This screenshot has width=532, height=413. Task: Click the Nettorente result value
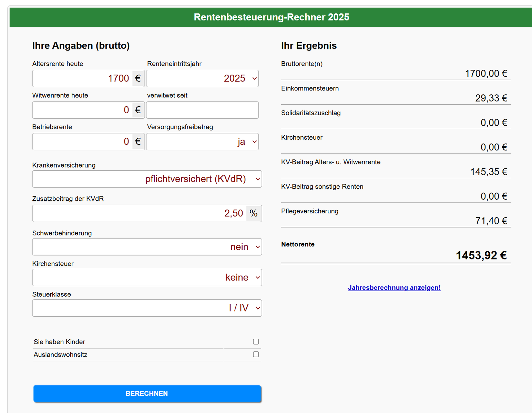coord(481,255)
